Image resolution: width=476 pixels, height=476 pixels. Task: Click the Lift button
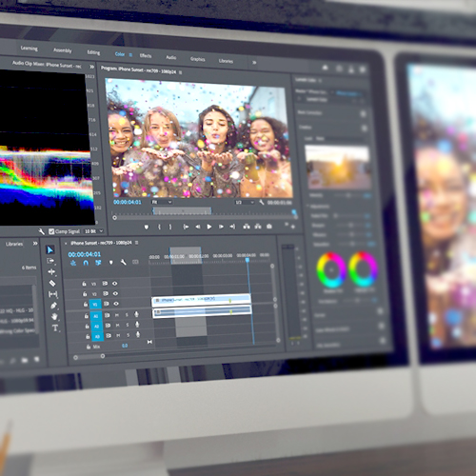click(x=247, y=227)
